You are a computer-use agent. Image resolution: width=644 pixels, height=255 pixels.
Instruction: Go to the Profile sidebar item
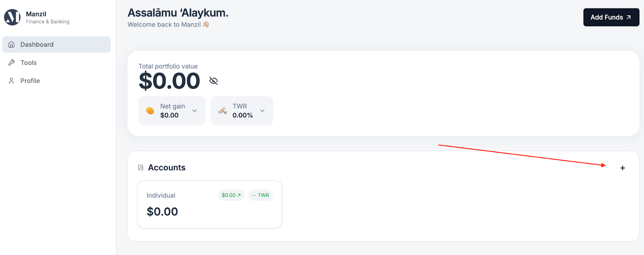[30, 81]
